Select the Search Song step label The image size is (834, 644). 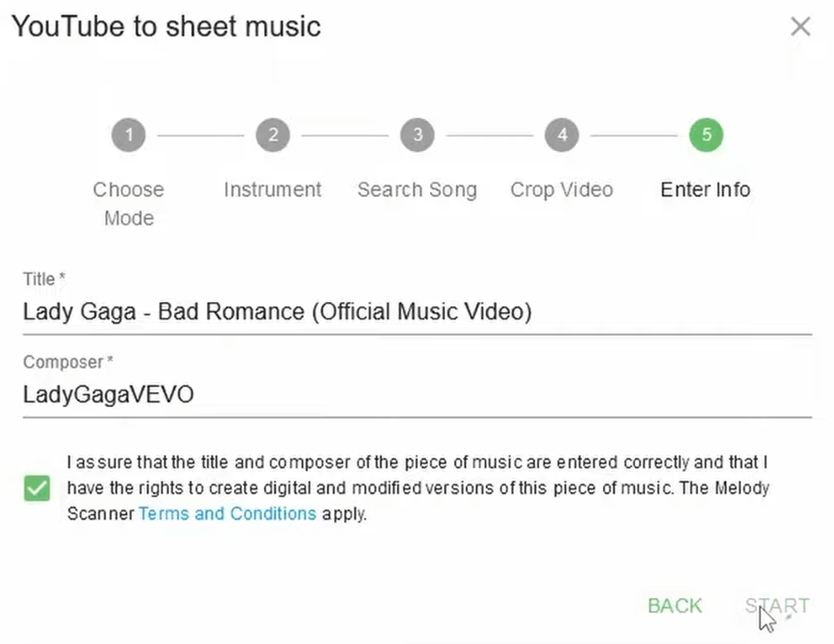[417, 189]
